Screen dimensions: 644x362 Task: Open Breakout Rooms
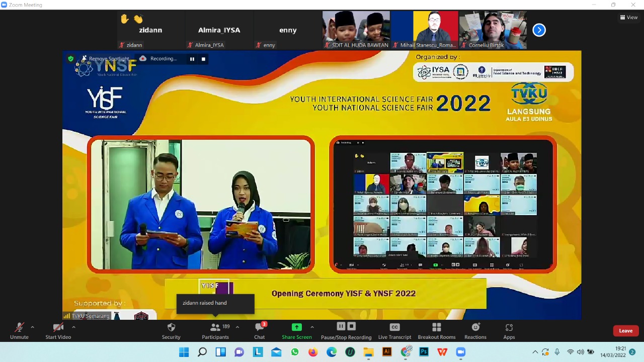pos(437,330)
